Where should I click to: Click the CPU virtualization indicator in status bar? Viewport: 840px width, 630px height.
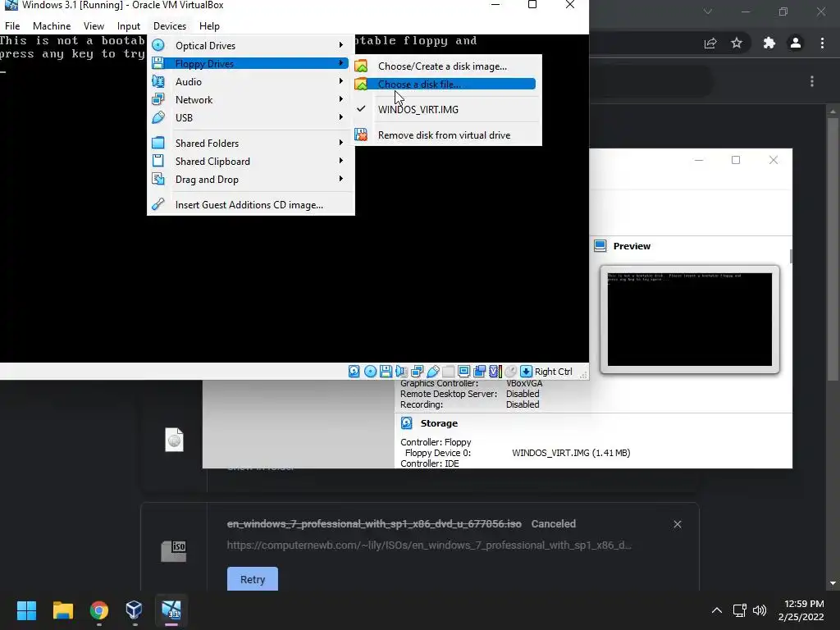pyautogui.click(x=495, y=372)
